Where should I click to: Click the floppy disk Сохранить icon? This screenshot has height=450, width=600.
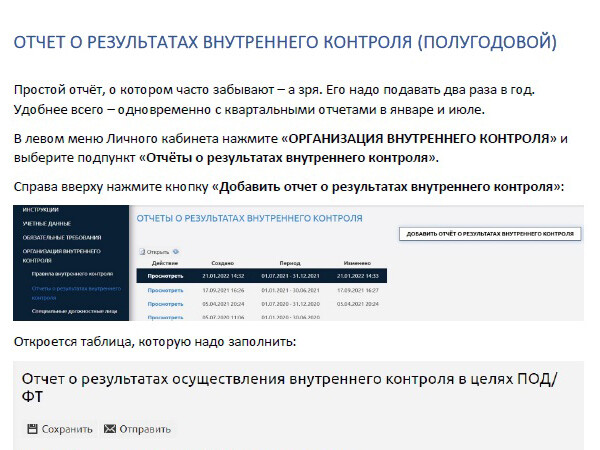point(33,429)
